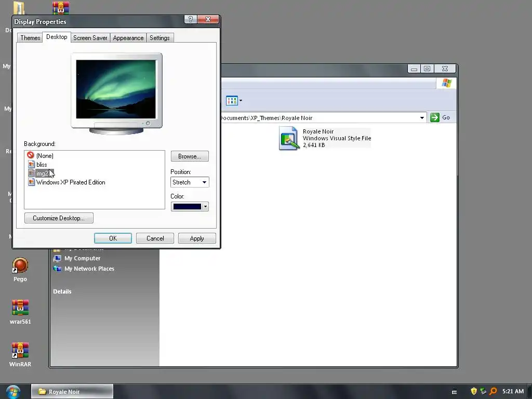Click the Windows XP Pirated Edition file icon

click(x=31, y=182)
